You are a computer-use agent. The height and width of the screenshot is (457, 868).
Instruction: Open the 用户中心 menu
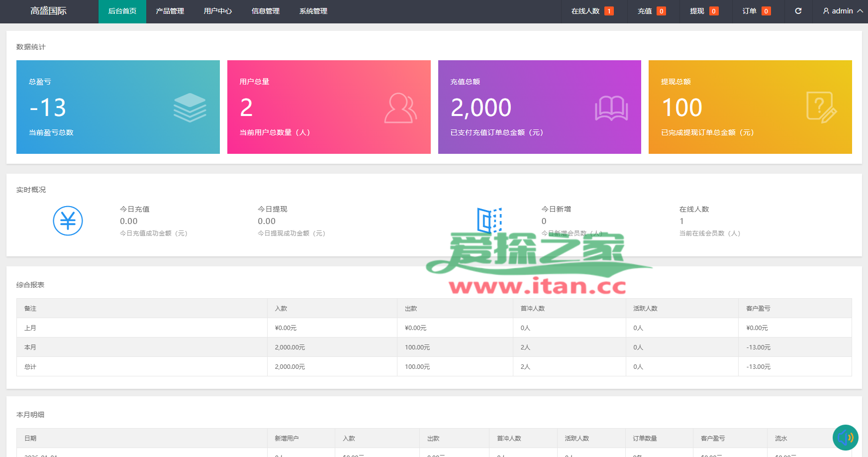click(217, 11)
